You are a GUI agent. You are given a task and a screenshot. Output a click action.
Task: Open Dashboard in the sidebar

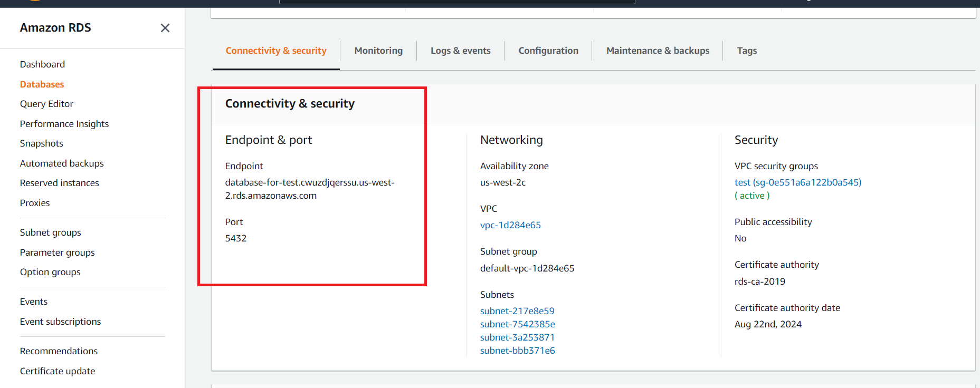pyautogui.click(x=42, y=64)
